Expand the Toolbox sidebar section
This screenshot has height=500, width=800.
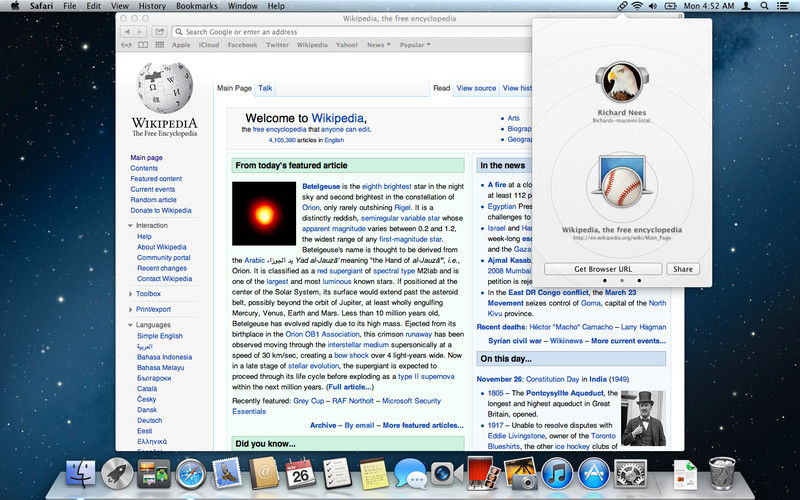click(x=131, y=294)
